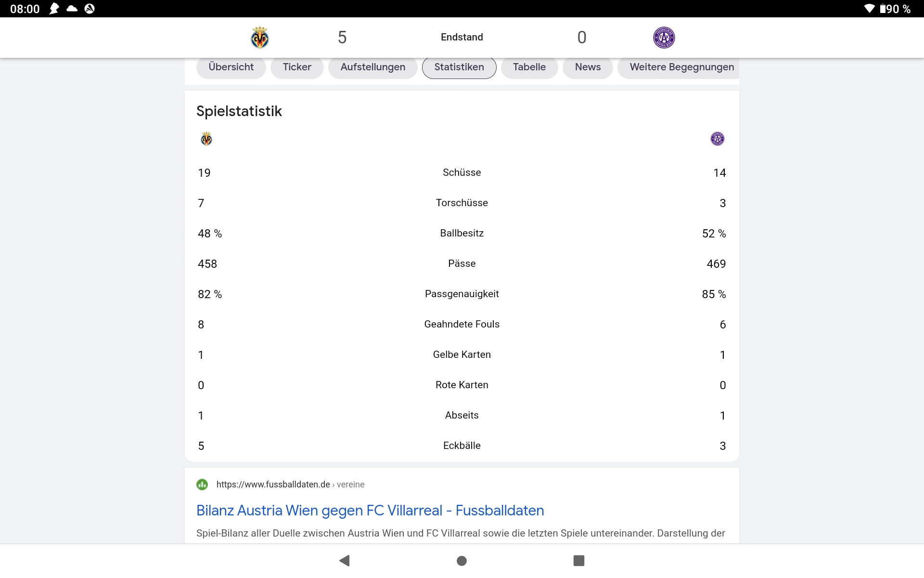The width and height of the screenshot is (924, 578).
Task: Tap the Android back navigation arrow
Action: click(x=345, y=561)
